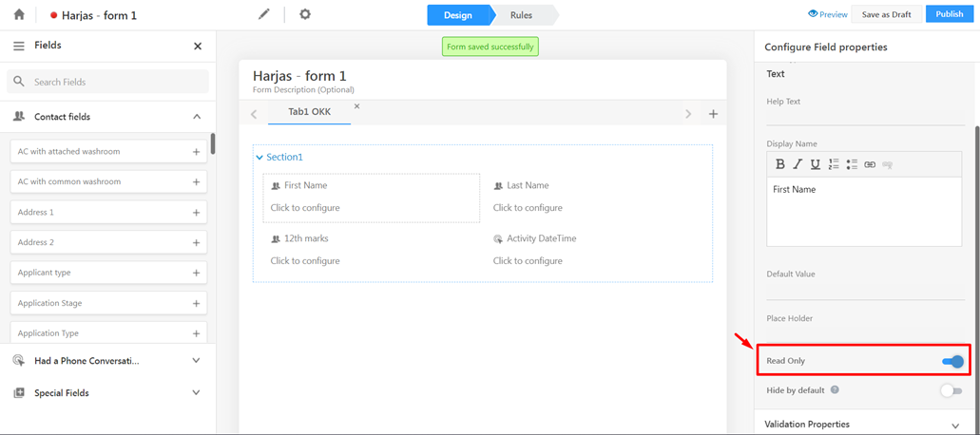Expand Had a Phone Conversation group
Screen dimensions: 980x435
(197, 361)
